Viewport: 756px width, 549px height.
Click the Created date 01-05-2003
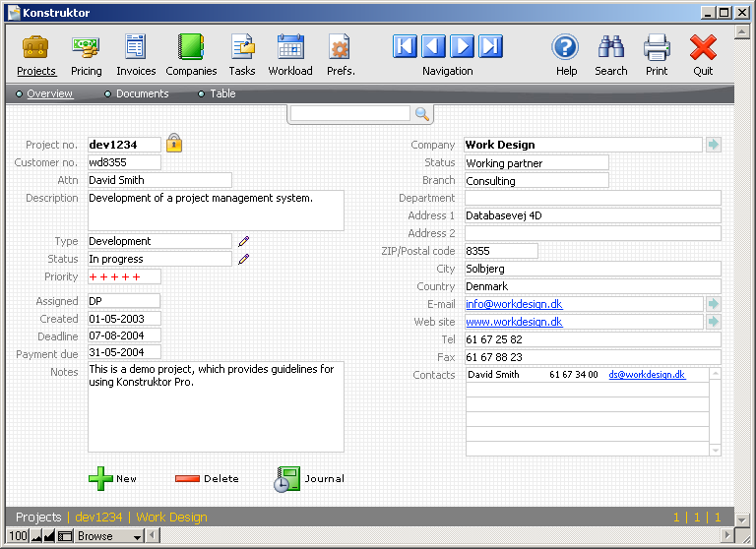[124, 319]
